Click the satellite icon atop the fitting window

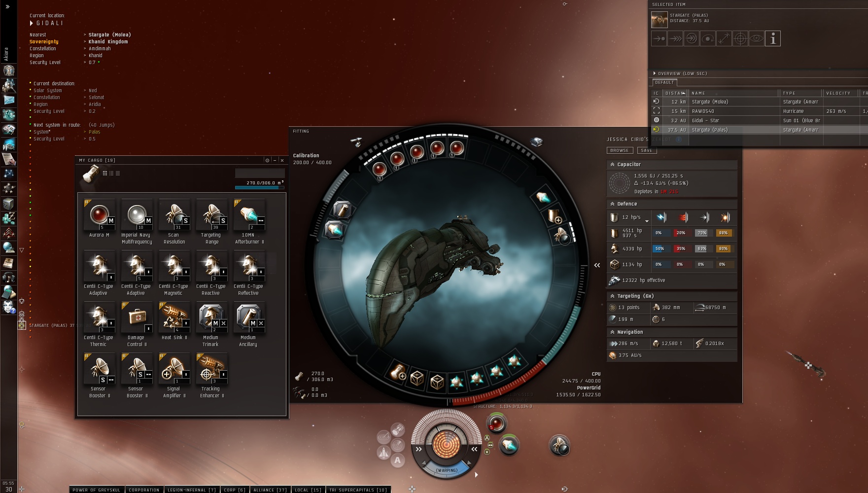tap(356, 142)
